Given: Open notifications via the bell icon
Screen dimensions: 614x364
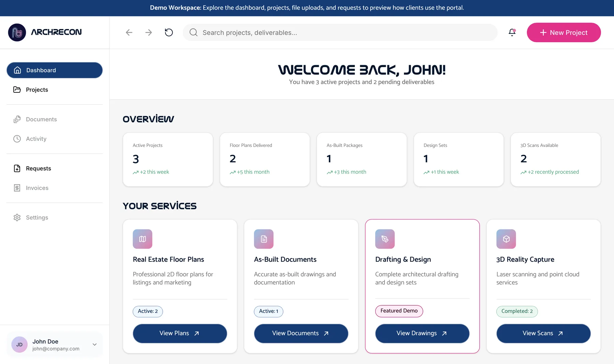Looking at the screenshot, I should pos(512,32).
